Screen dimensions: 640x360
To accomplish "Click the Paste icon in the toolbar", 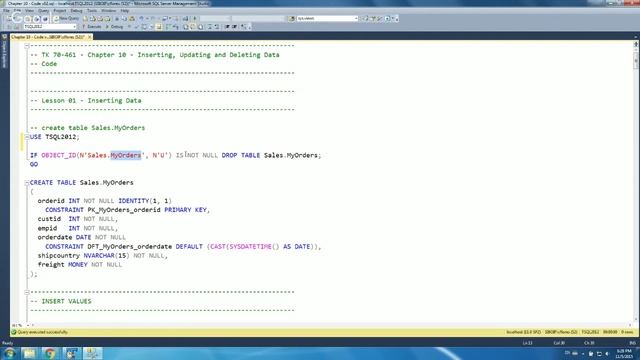I will (132, 18).
